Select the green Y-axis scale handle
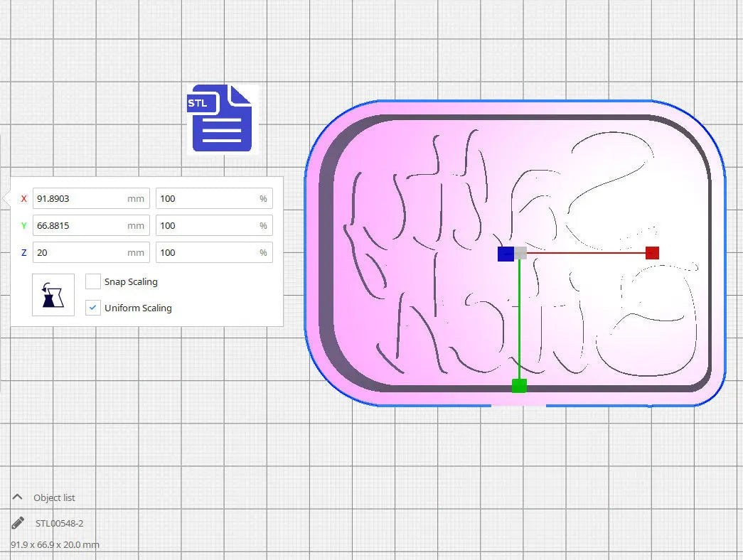 click(x=519, y=384)
